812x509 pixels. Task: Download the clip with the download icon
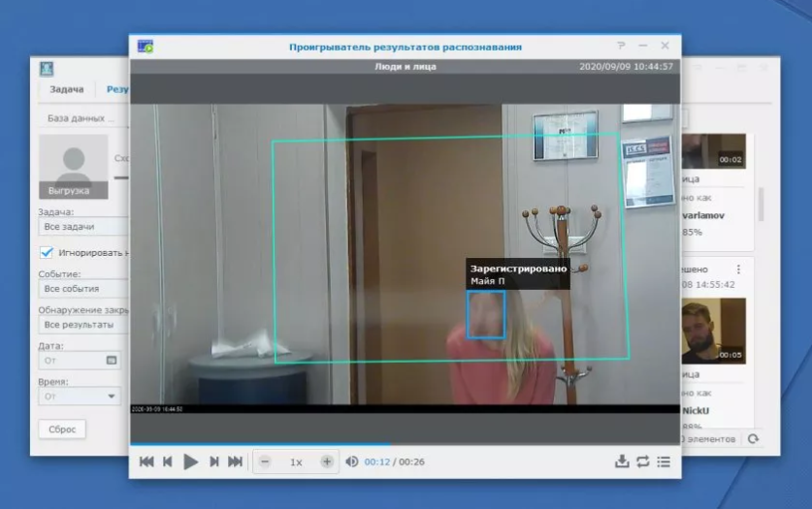(x=622, y=461)
